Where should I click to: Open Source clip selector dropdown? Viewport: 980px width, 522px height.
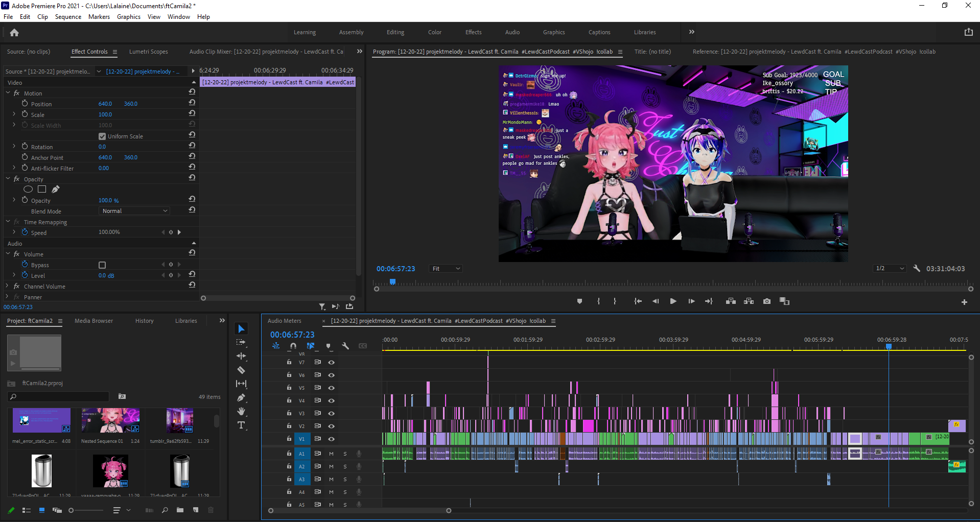click(99, 72)
